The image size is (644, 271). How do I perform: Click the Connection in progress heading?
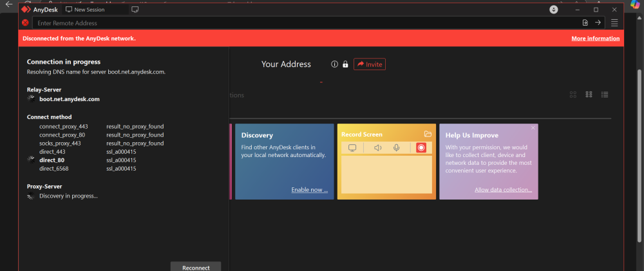64,62
